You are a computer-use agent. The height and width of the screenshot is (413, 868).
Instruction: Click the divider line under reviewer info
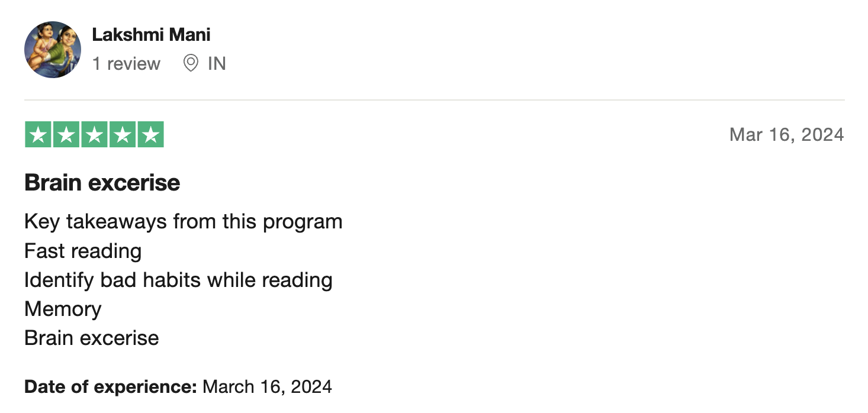point(435,100)
